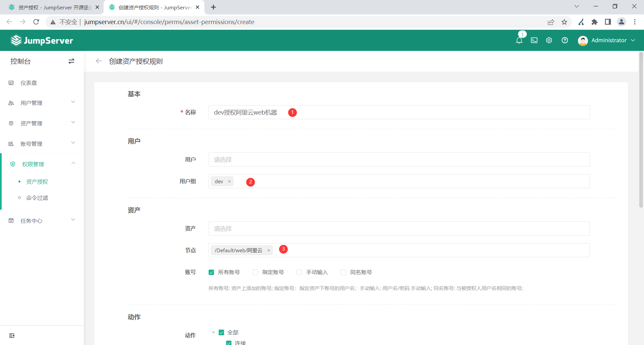Open the browser extensions puzzle icon
The height and width of the screenshot is (345, 644).
pos(595,22)
